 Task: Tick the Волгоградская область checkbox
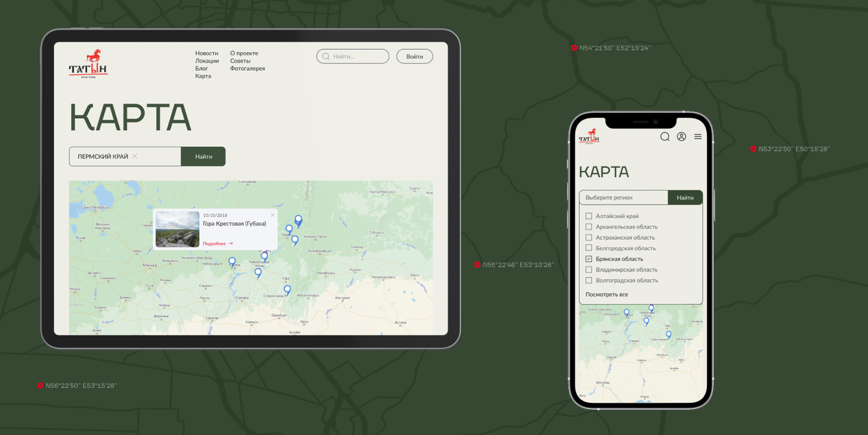coord(589,281)
